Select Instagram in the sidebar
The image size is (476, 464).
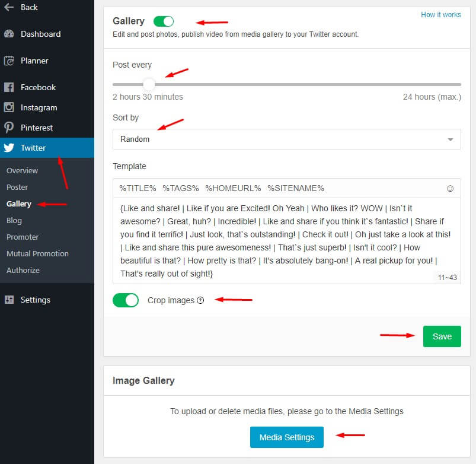[47, 107]
